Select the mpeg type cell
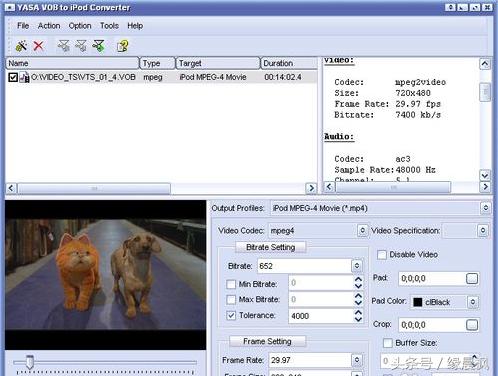The width and height of the screenshot is (498, 376). [153, 77]
